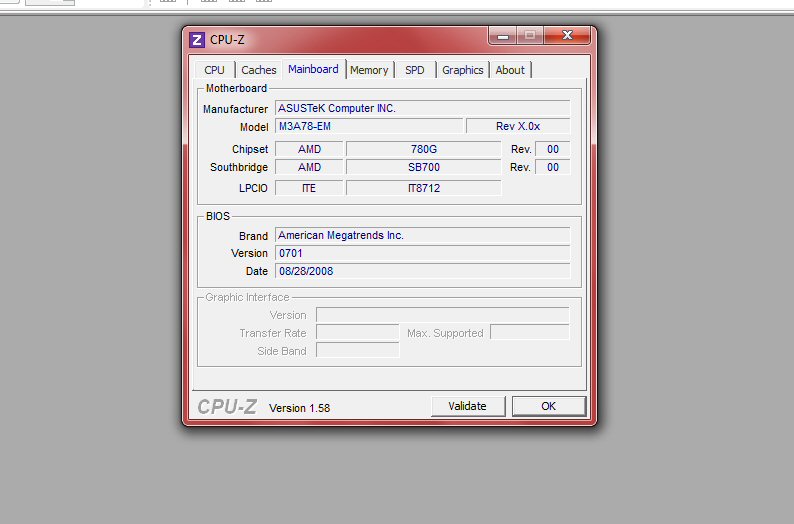Viewport: 794px width, 524px height.
Task: Click the CPU-Z purple Z title bar icon
Action: point(197,40)
